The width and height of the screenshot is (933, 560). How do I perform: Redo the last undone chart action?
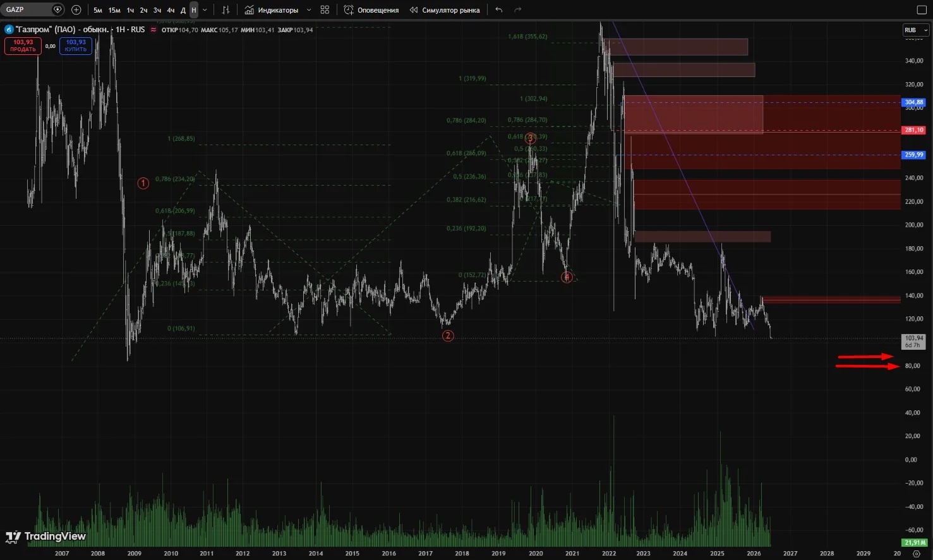click(x=518, y=10)
